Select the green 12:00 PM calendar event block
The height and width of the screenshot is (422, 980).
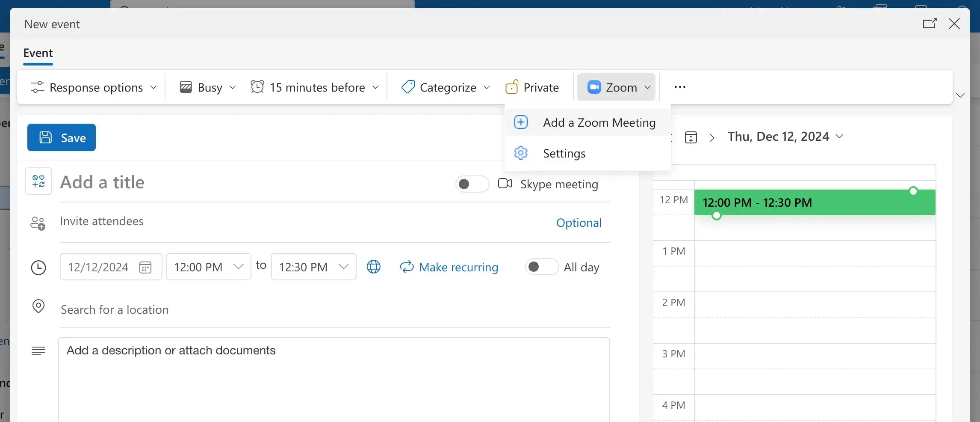point(812,202)
